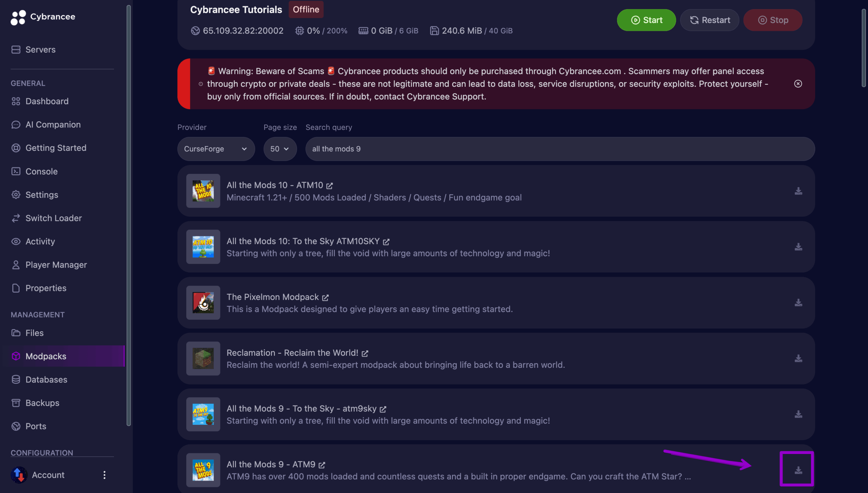Download Reclamation - Reclaim the World modpack

798,358
